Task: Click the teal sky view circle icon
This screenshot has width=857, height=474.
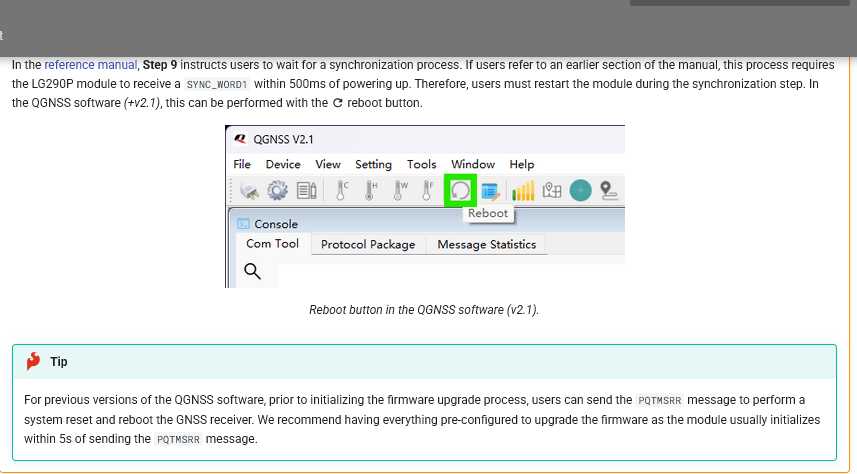Action: pyautogui.click(x=580, y=189)
